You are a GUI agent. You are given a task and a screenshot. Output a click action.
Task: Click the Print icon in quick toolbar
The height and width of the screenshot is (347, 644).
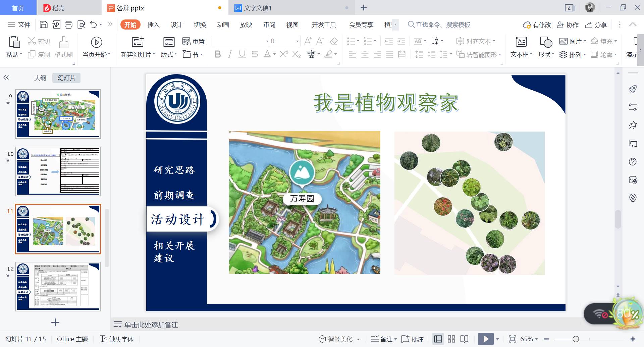pyautogui.click(x=68, y=24)
